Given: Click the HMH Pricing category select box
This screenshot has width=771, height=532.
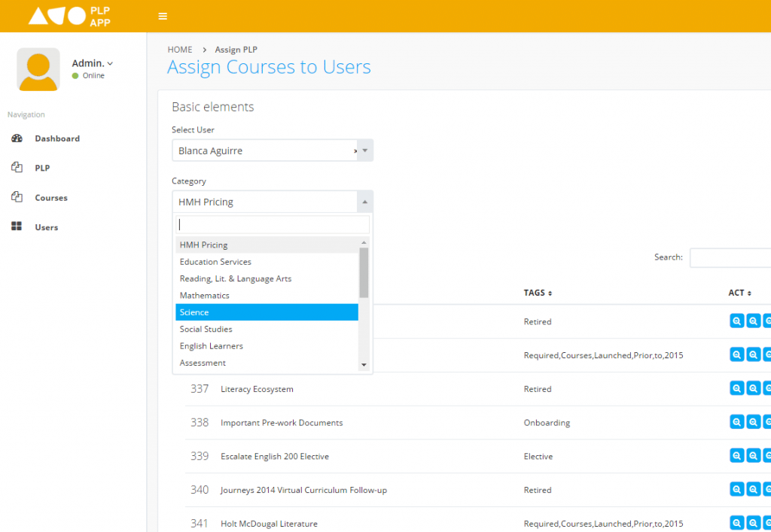Looking at the screenshot, I should (x=273, y=202).
